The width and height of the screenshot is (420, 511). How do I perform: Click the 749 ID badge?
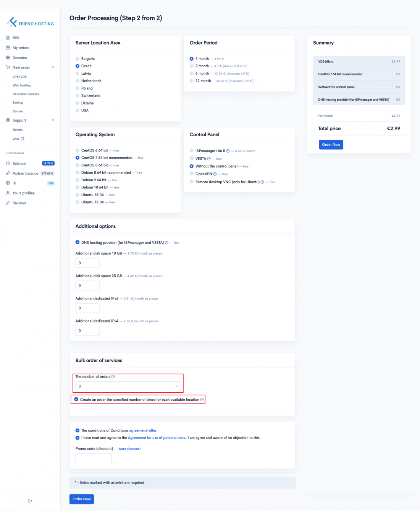pos(51,183)
